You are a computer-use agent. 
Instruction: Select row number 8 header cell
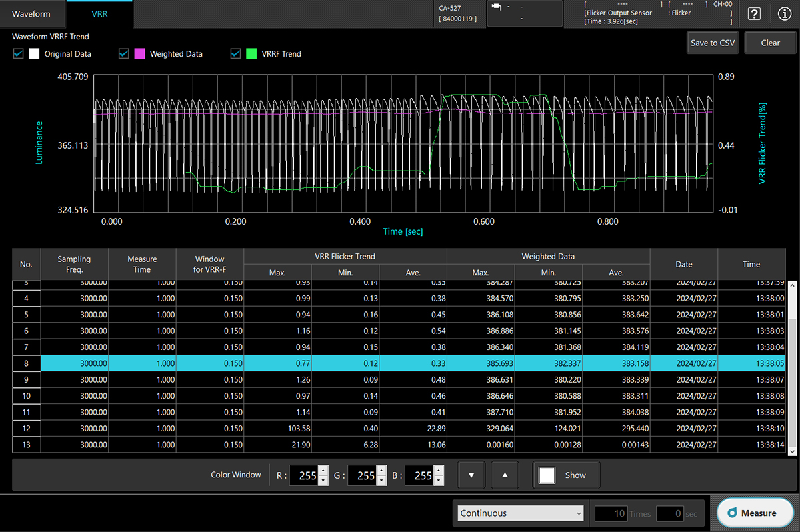[26, 363]
